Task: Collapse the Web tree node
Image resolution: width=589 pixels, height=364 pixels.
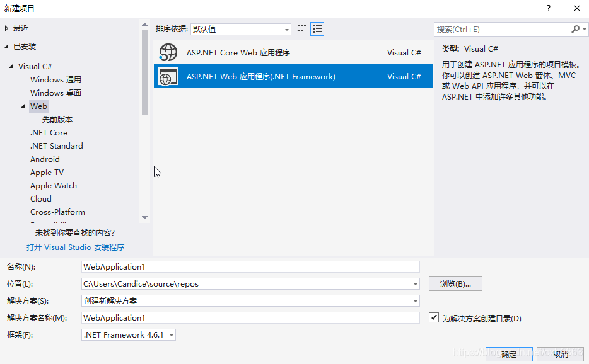Action: (x=23, y=106)
